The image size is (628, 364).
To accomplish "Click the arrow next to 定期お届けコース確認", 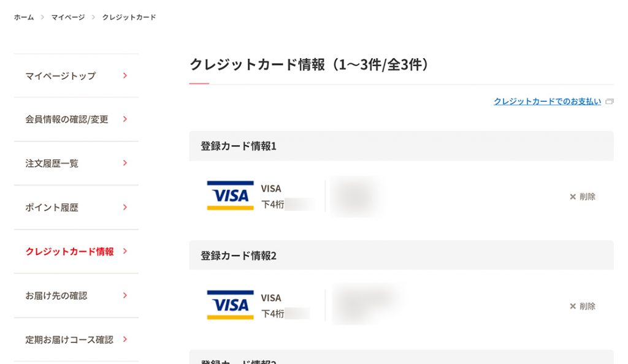I will [125, 339].
